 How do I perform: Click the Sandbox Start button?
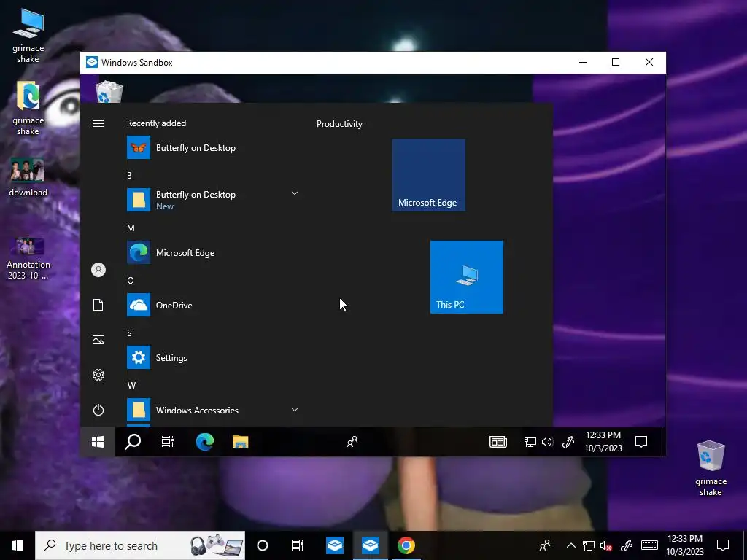pyautogui.click(x=98, y=442)
